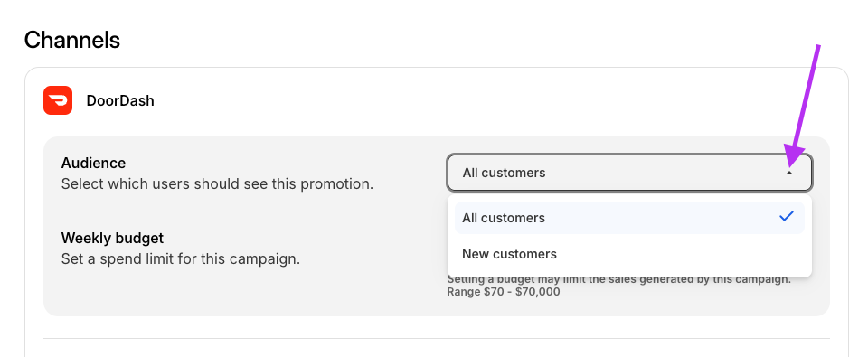
Task: Click the budget sales-limit warning text
Action: [x=618, y=280]
